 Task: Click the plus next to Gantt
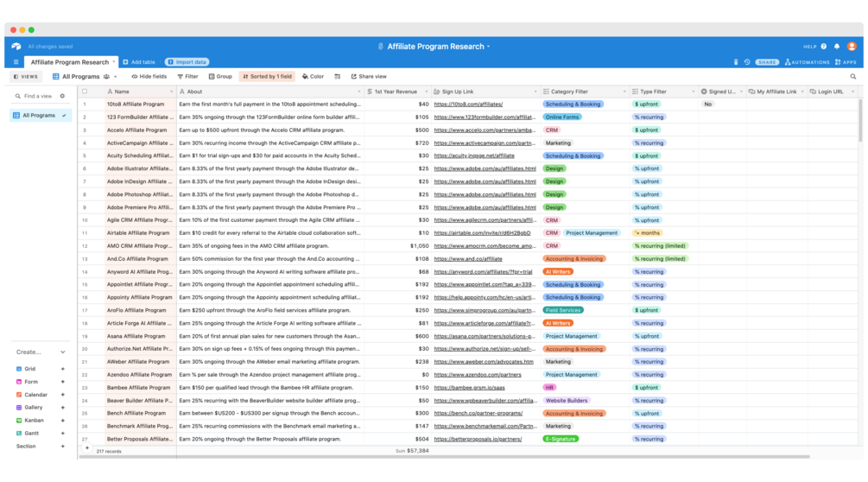point(62,434)
